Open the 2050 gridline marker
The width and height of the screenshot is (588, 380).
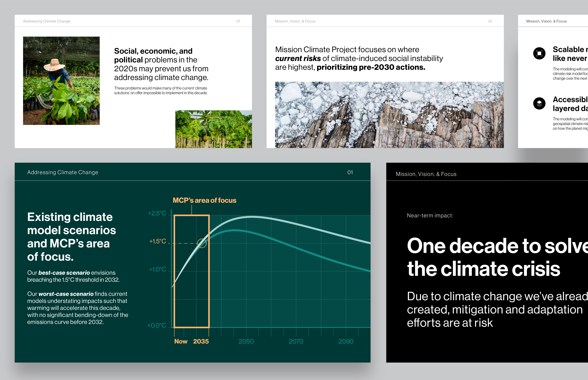click(246, 341)
